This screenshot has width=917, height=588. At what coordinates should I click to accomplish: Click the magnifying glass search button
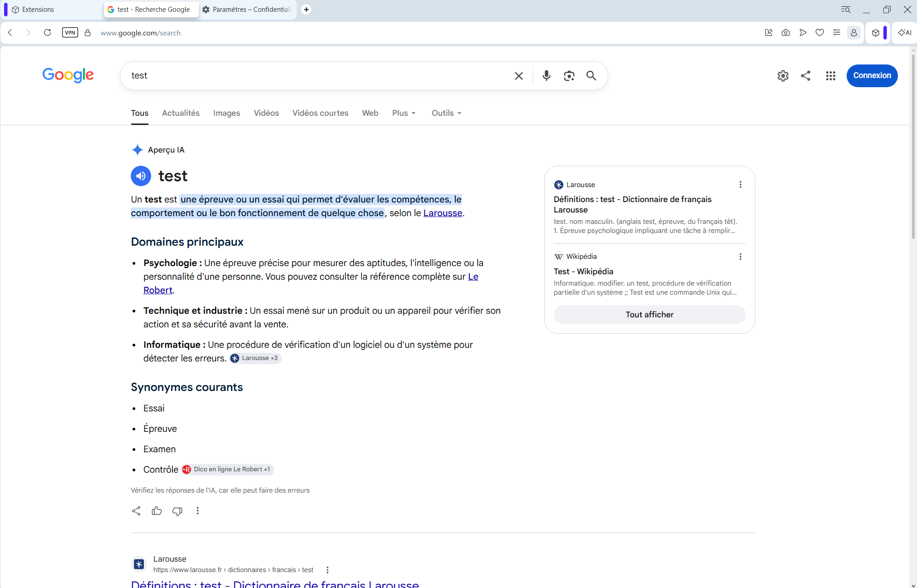tap(591, 76)
